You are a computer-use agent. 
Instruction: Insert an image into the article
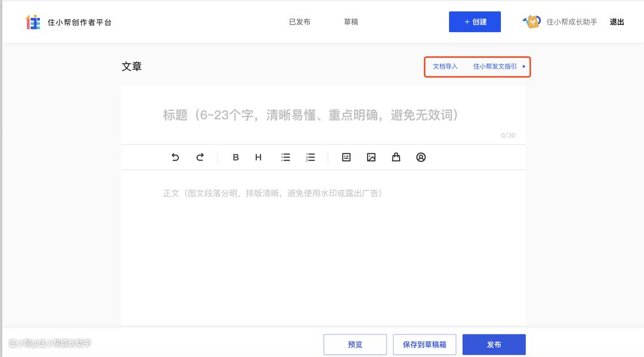[x=371, y=158]
